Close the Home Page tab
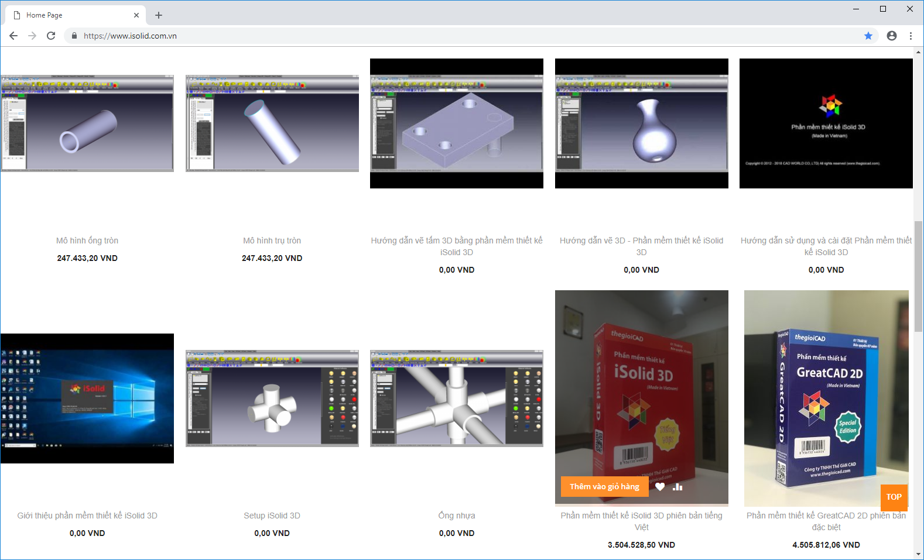The height and width of the screenshot is (560, 924). click(136, 15)
